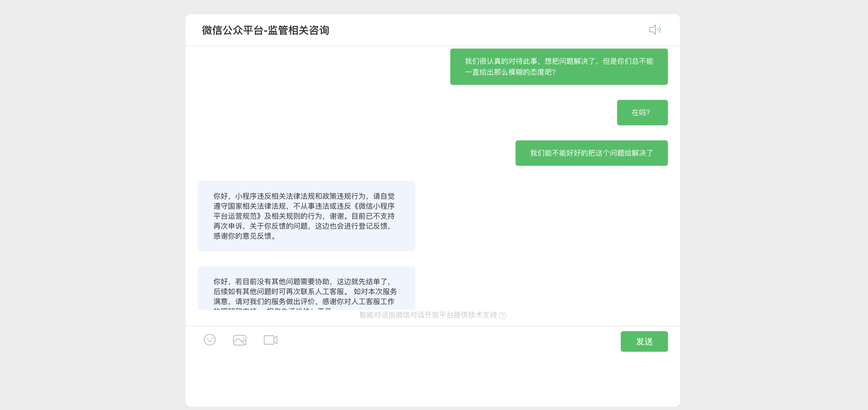Click 智能对话由微信对话开放平台提供技术支持 text

(428, 315)
